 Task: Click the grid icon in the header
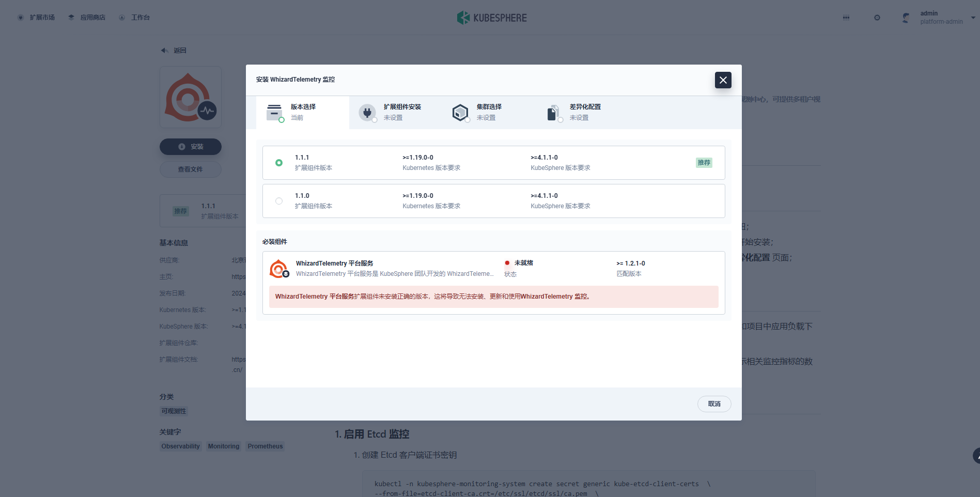pyautogui.click(x=846, y=18)
